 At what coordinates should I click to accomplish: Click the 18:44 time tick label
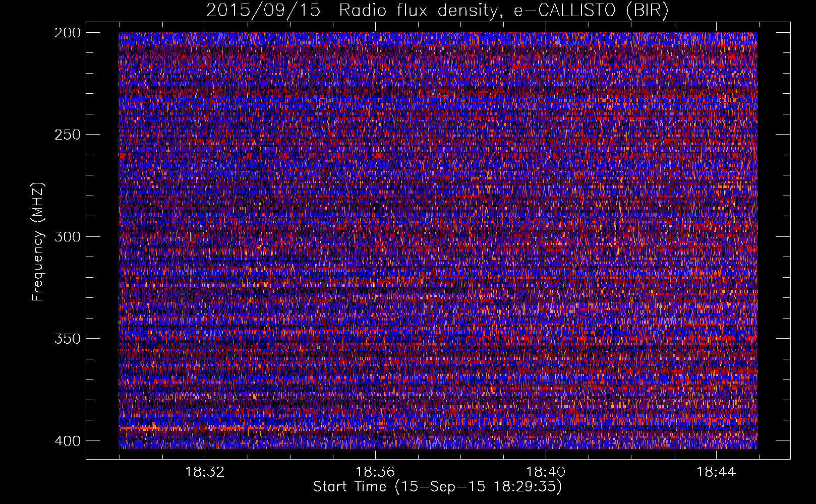716,472
